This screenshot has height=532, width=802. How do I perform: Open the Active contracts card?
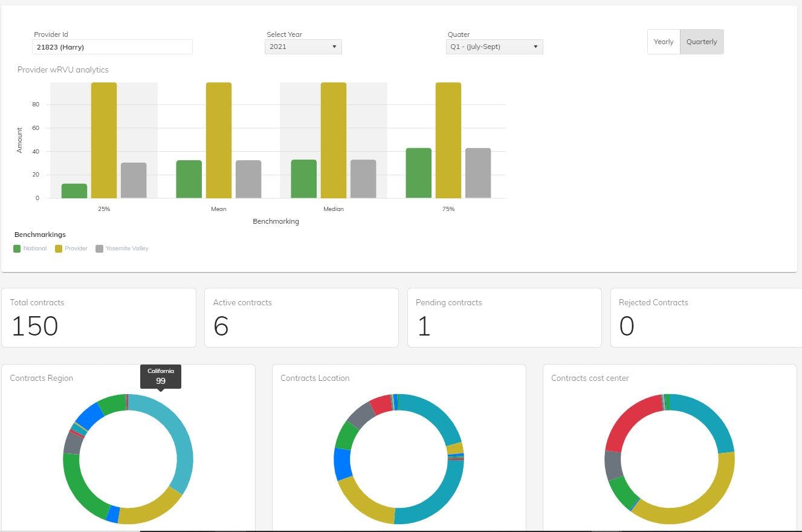point(302,317)
